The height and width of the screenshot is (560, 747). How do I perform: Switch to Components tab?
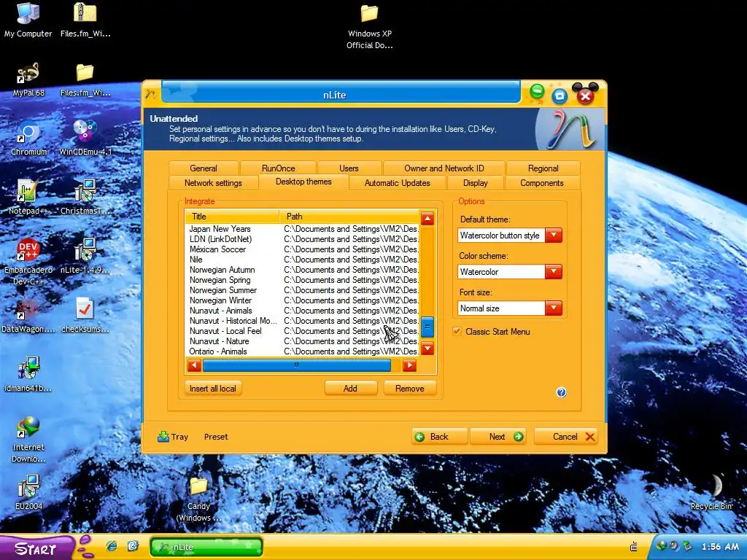(542, 183)
